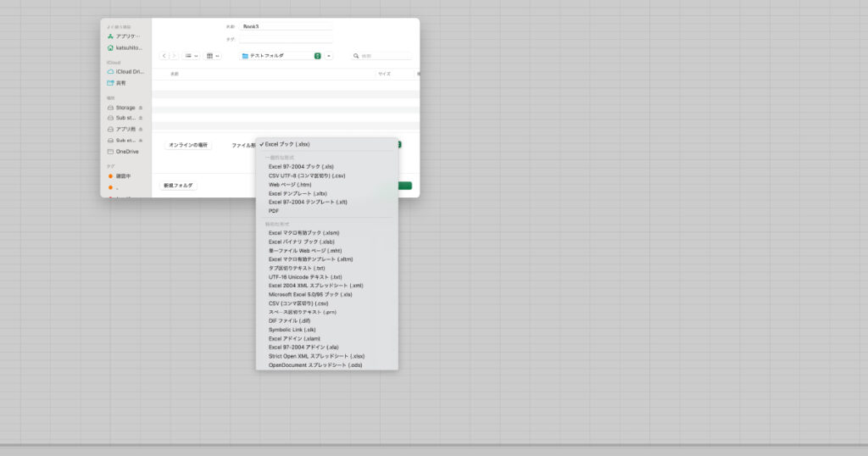868x456 pixels.
Task: Choose Excel ブック (.xlsx) checked format
Action: (x=326, y=144)
